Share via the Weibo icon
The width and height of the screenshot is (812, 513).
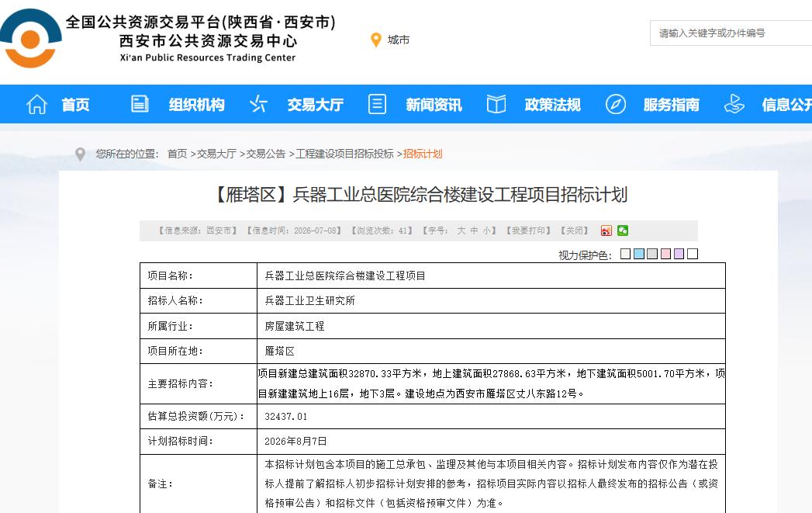click(x=606, y=231)
